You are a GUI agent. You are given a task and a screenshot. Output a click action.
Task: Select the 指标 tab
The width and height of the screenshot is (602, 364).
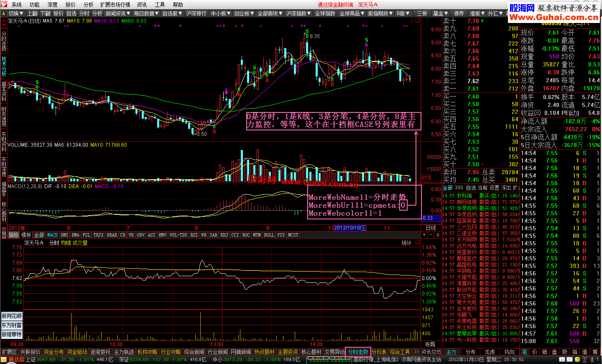(14, 235)
